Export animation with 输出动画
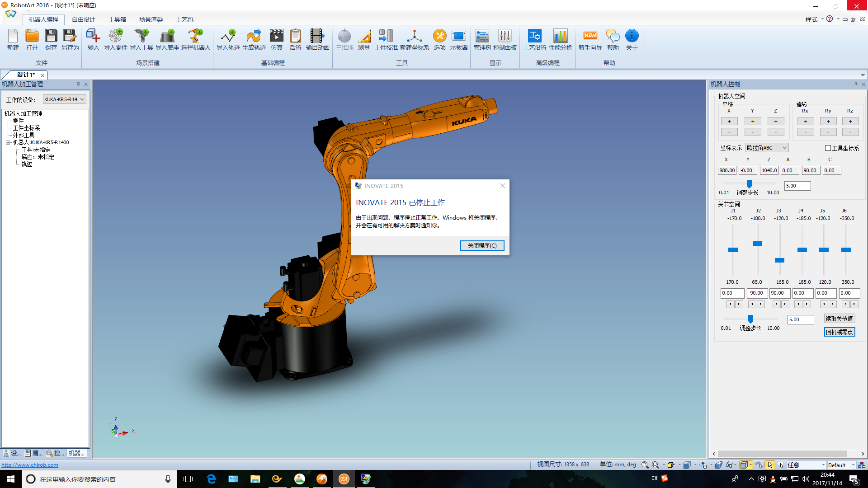This screenshot has width=868, height=488. pos(317,40)
